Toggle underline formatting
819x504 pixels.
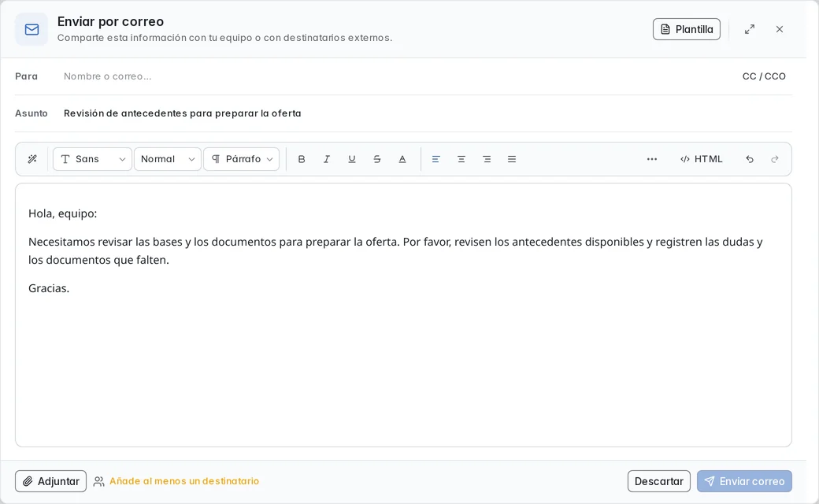point(352,159)
